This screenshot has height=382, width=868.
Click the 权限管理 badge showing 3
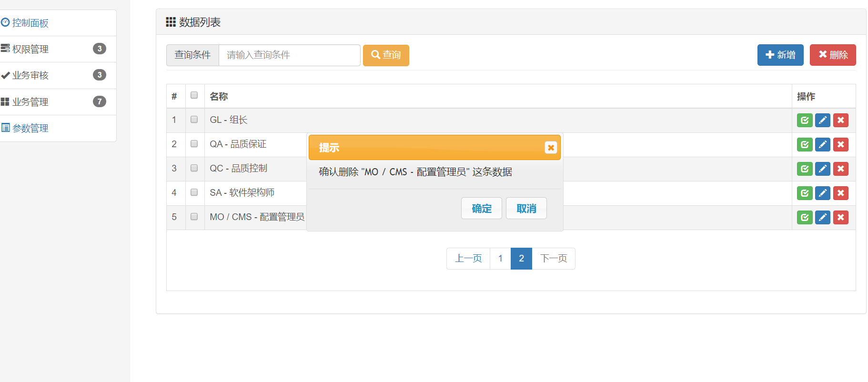tap(99, 49)
